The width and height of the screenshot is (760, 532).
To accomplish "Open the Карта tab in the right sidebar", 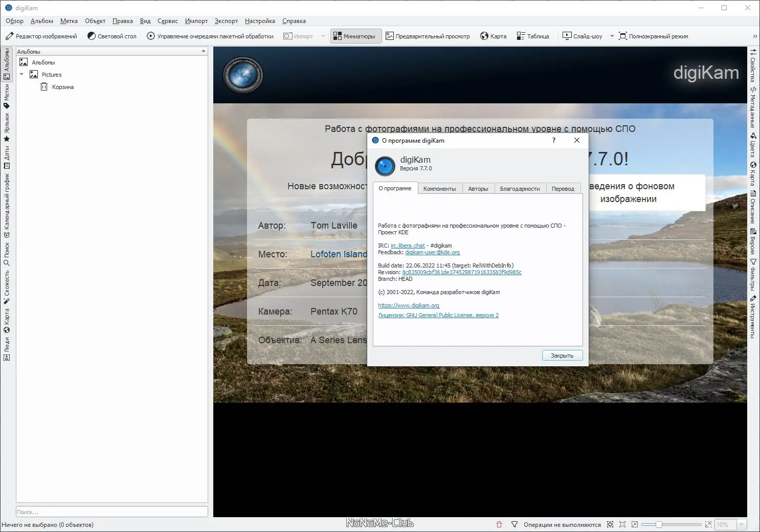I will (x=753, y=174).
